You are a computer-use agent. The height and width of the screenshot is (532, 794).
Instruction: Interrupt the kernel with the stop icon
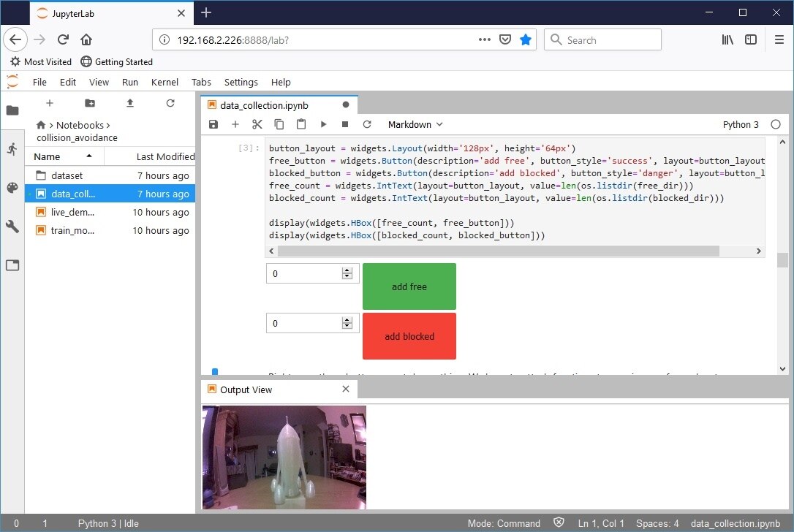click(x=345, y=125)
